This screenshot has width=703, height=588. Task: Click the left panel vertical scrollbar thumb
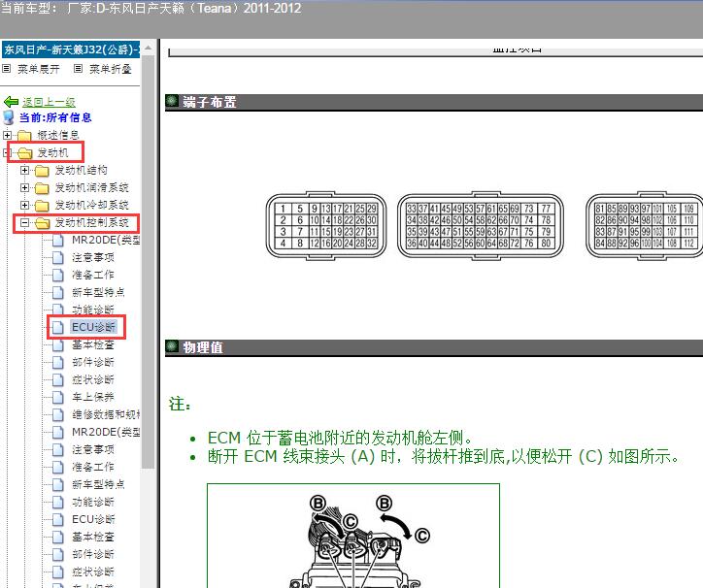click(148, 262)
